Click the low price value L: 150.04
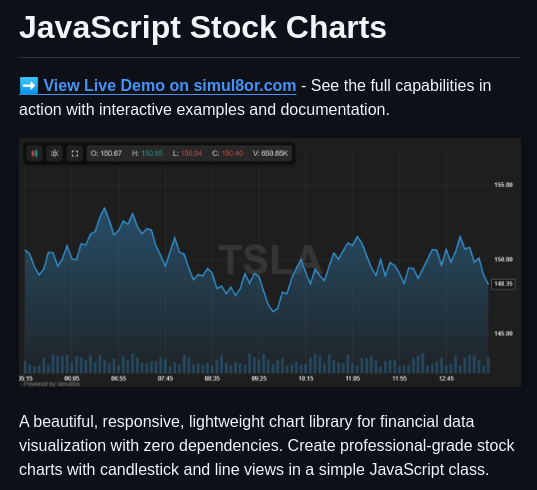The image size is (537, 490). (x=187, y=153)
